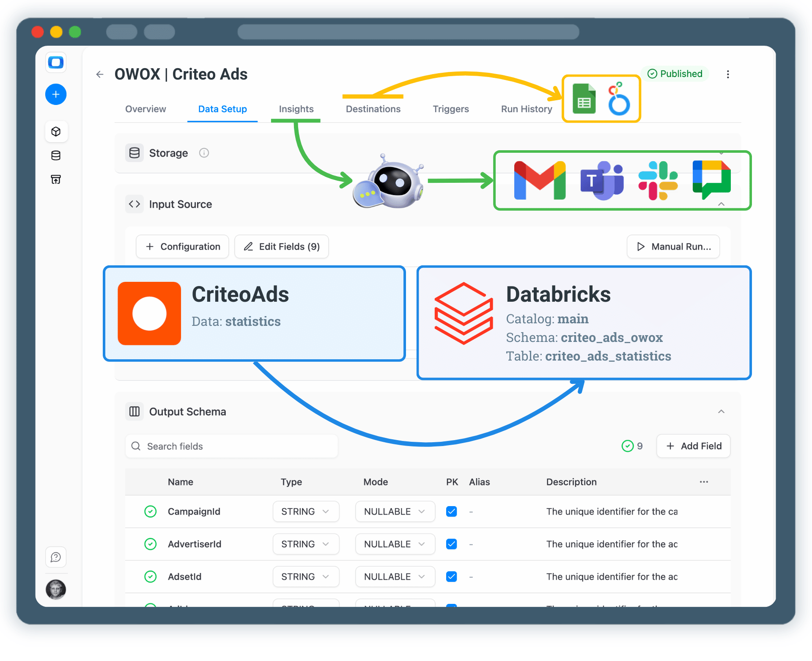Select the Slack icon among destinations
The width and height of the screenshot is (812, 661).
(x=658, y=180)
